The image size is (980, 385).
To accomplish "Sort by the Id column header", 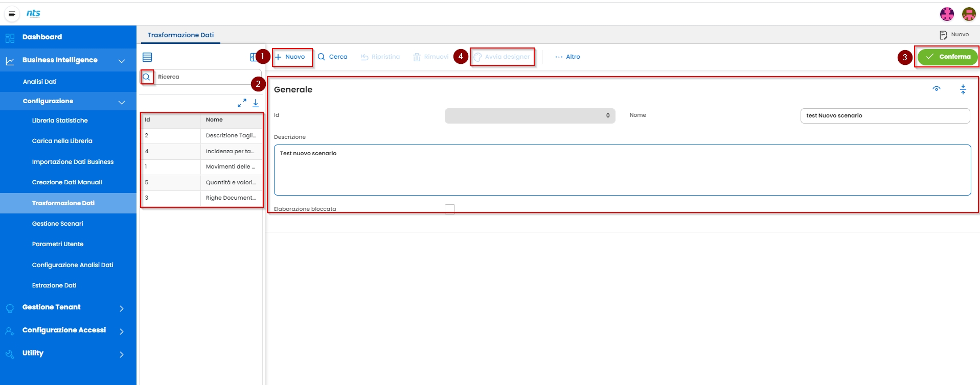I will click(x=171, y=120).
